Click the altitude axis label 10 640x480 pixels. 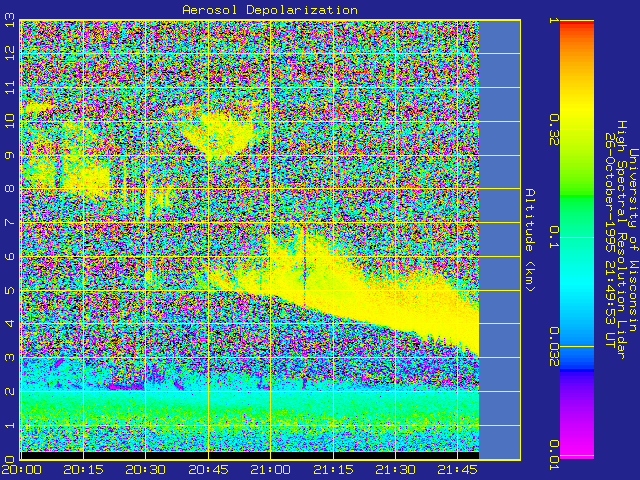(x=10, y=121)
